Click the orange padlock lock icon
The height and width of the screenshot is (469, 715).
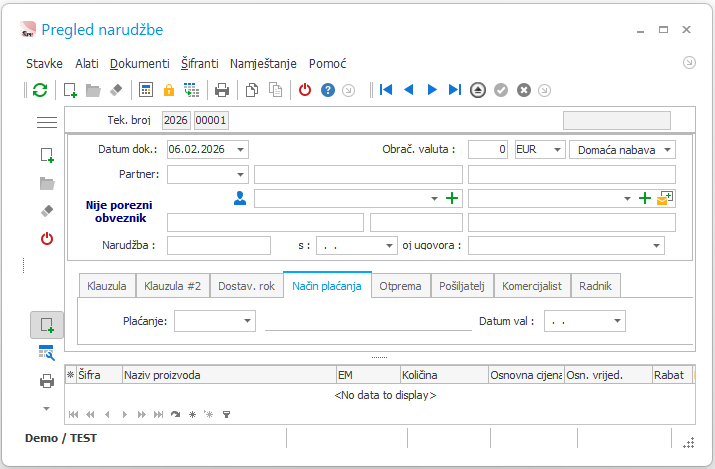tap(169, 90)
